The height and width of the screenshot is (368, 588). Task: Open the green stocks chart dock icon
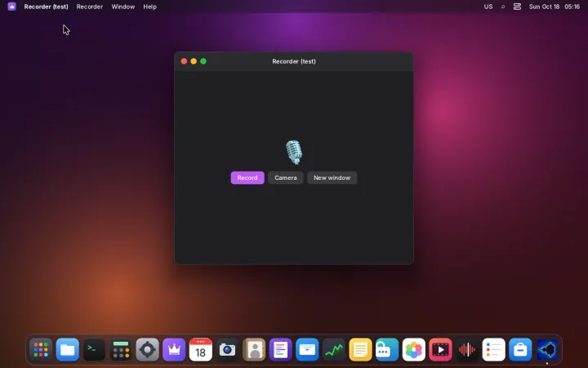[334, 350]
